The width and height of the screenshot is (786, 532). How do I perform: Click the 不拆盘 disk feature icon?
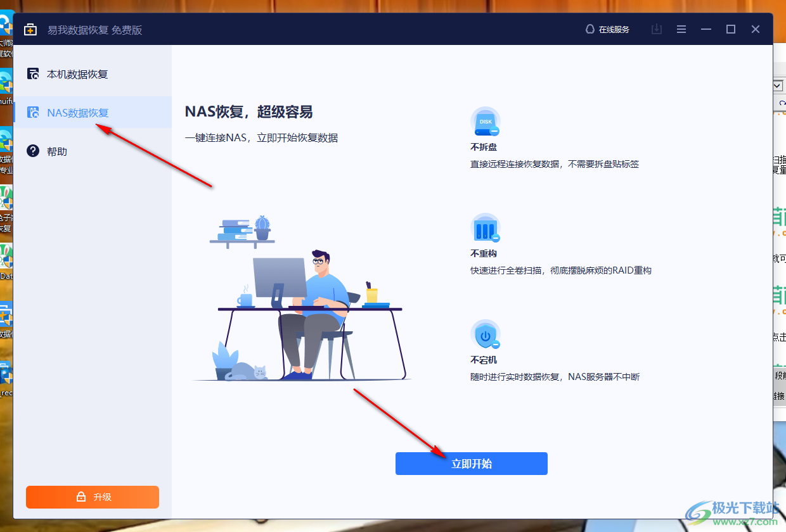(486, 122)
